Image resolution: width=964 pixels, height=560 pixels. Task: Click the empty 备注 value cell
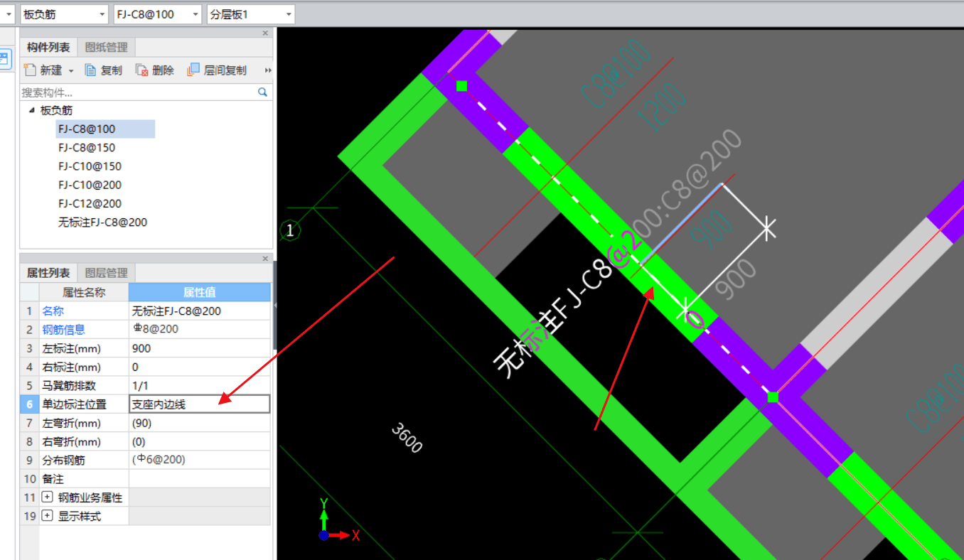tap(200, 479)
